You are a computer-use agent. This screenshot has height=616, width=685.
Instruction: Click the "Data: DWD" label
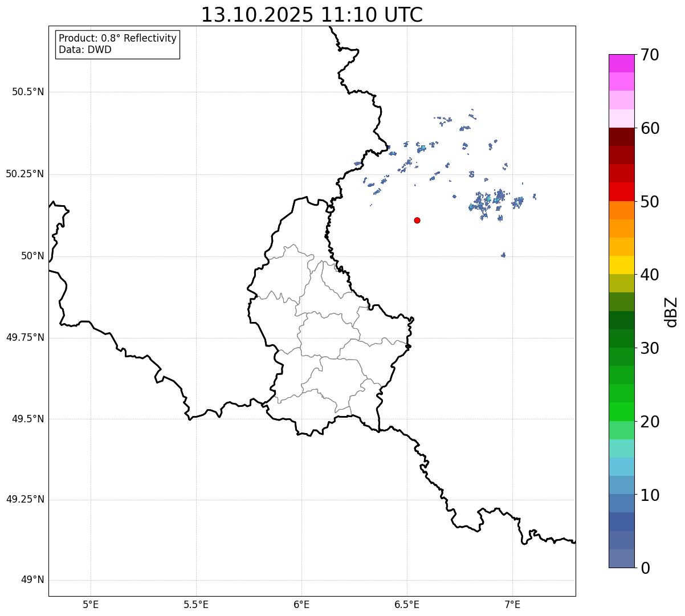point(85,50)
